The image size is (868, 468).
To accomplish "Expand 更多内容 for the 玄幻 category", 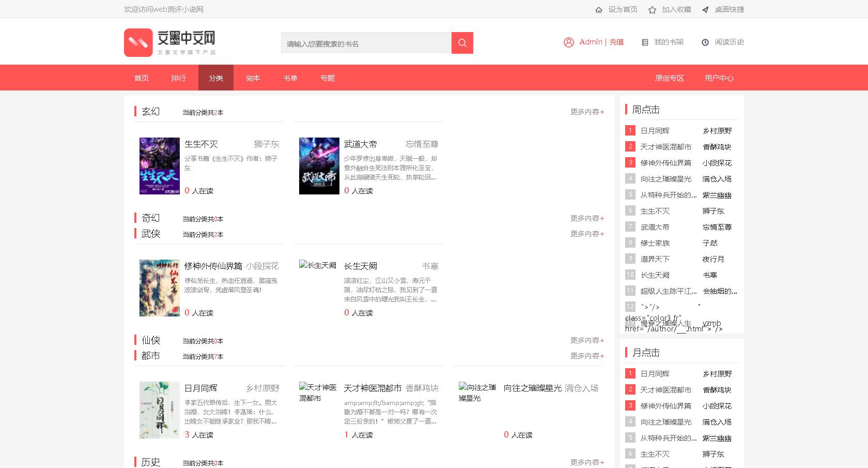I will (586, 112).
